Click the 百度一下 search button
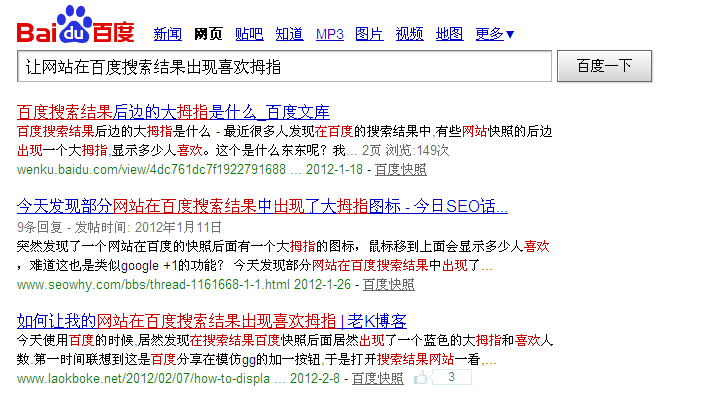 pos(604,66)
